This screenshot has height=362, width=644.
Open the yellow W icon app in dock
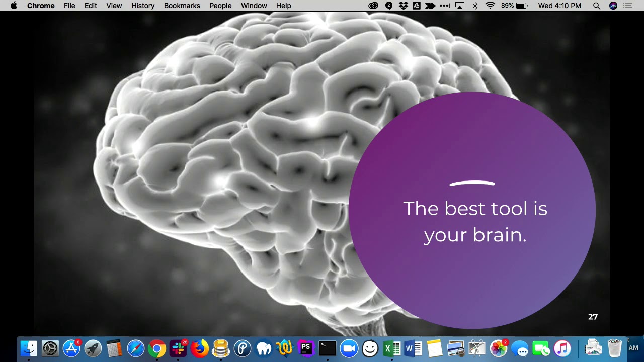(x=285, y=348)
